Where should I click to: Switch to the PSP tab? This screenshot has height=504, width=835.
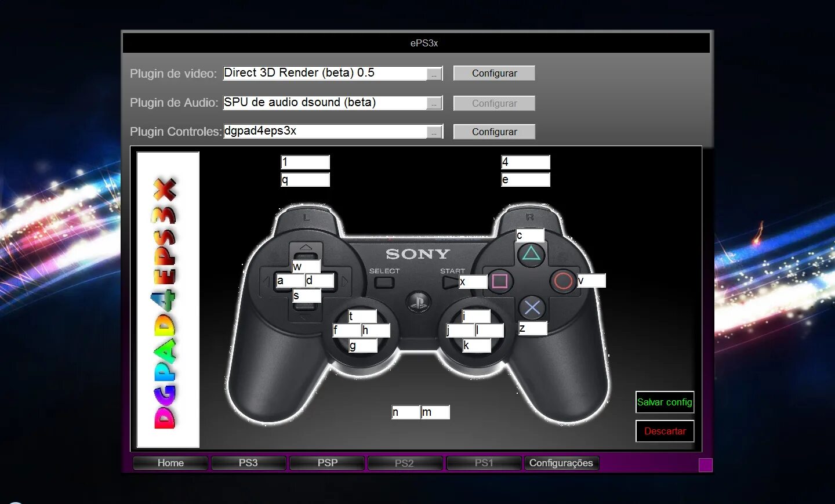327,463
